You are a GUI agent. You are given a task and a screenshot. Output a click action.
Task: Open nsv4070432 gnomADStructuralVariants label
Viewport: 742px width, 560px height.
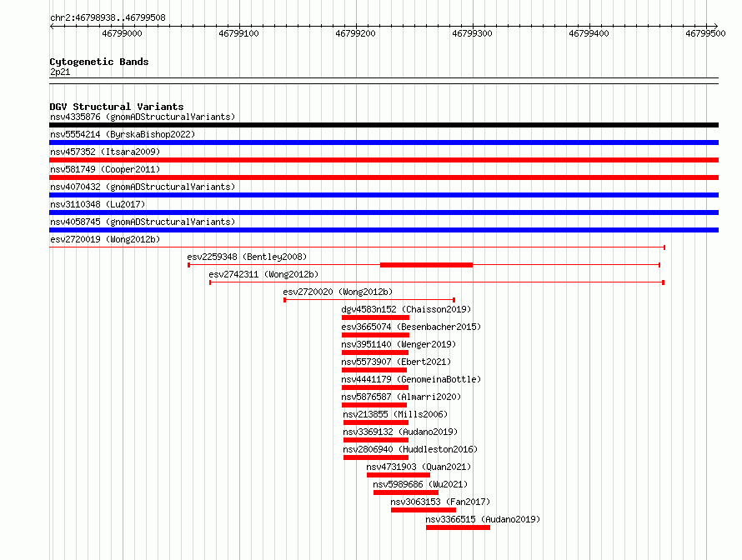point(143,187)
